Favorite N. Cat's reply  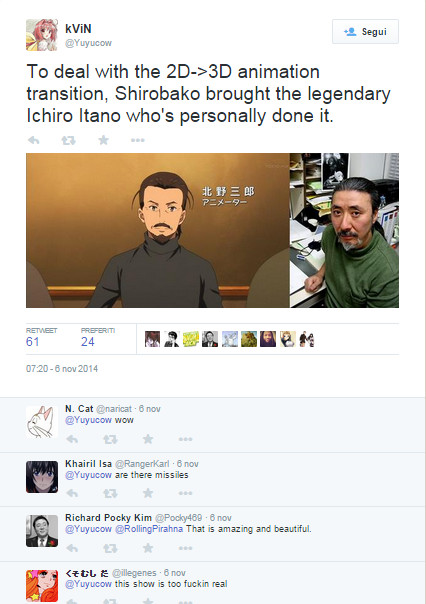[x=148, y=439]
